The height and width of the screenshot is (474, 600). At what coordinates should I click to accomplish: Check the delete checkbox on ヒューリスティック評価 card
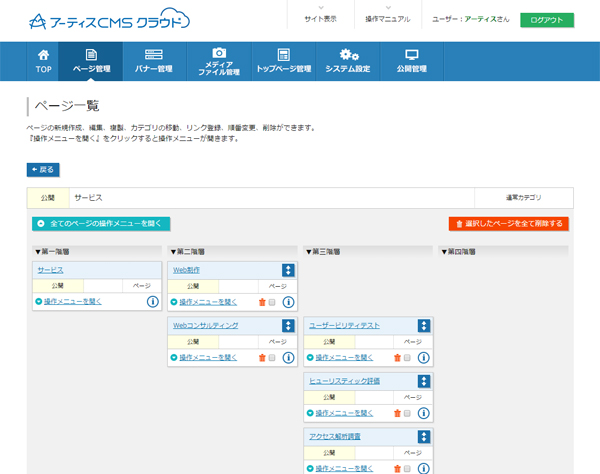coord(408,413)
